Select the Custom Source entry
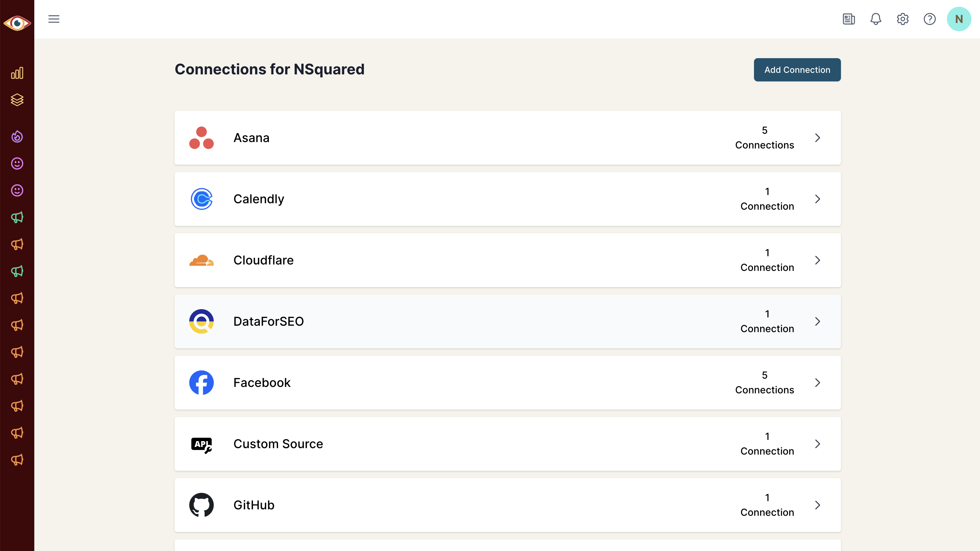 (x=507, y=444)
